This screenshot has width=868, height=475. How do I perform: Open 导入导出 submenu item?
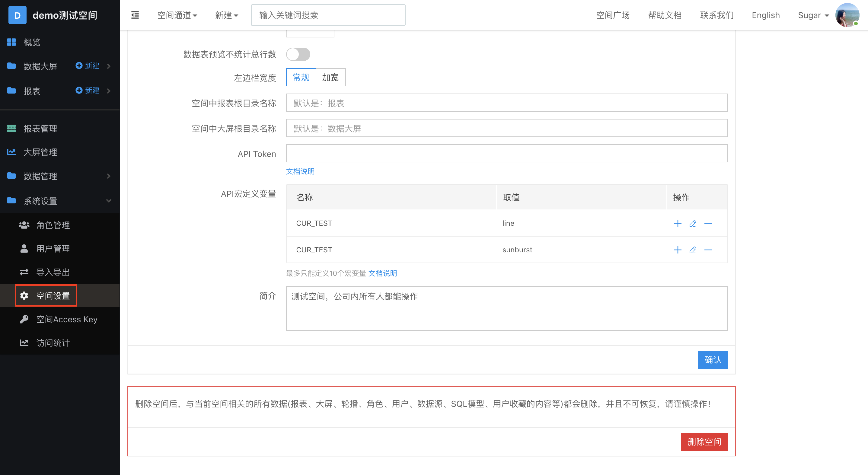point(60,272)
